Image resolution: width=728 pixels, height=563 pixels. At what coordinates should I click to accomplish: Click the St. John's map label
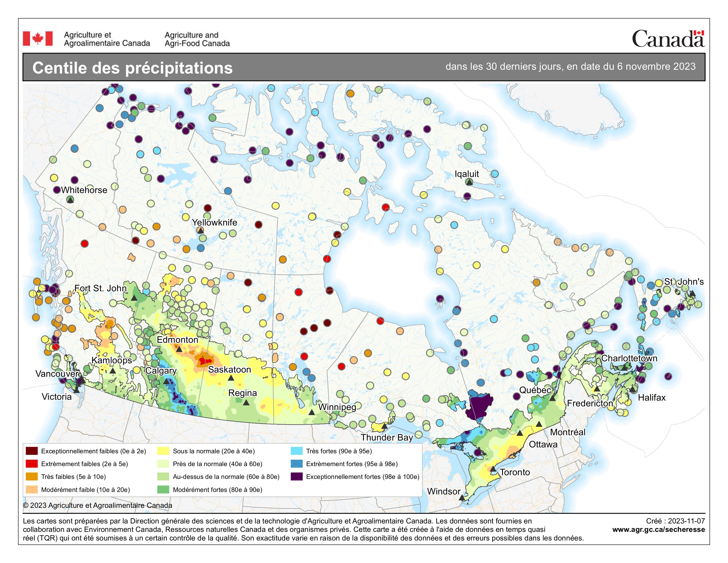coord(684,282)
